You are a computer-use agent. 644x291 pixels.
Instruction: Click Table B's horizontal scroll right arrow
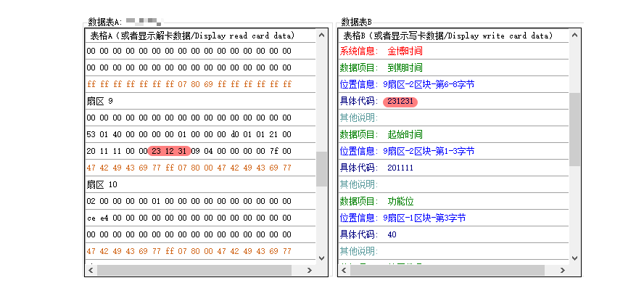(x=563, y=270)
